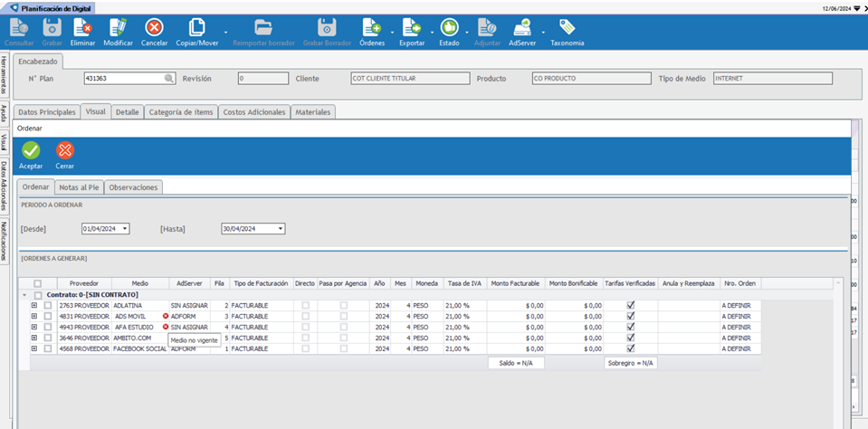Sort by the Monto Facturable column header
868x429 pixels.
point(515,283)
